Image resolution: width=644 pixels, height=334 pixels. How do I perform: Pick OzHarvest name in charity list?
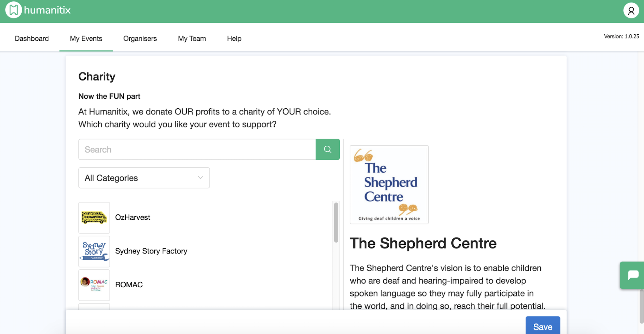point(132,217)
